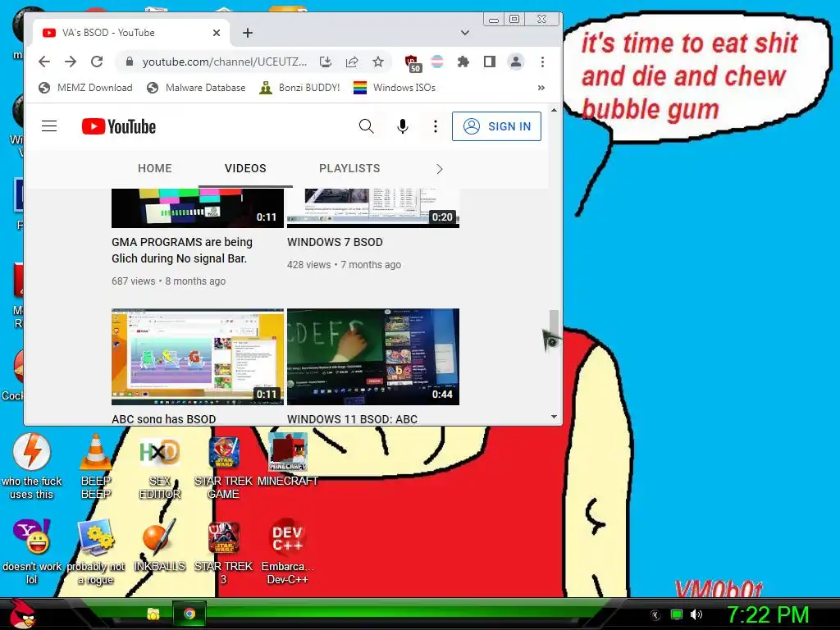
Task: Click the striped flag extension icon
Action: 437,62
